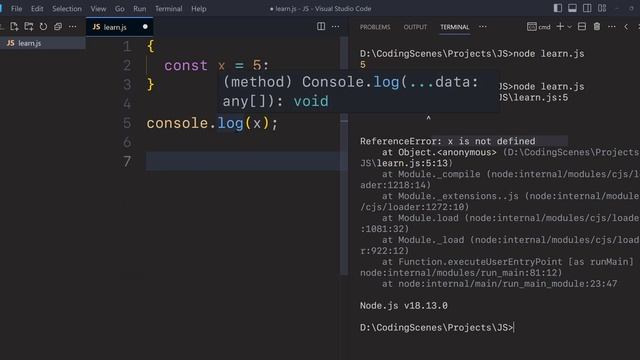Select the learn.js editor tab

[119, 27]
